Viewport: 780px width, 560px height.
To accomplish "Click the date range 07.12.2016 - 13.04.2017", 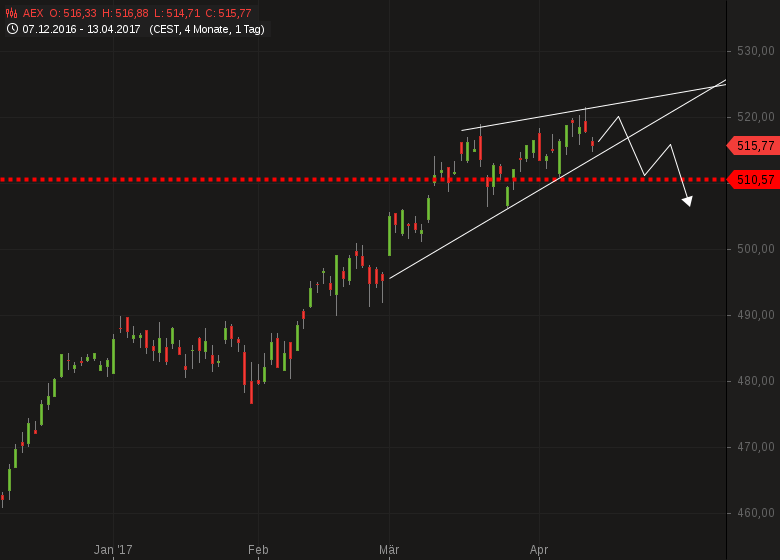I will (x=83, y=29).
